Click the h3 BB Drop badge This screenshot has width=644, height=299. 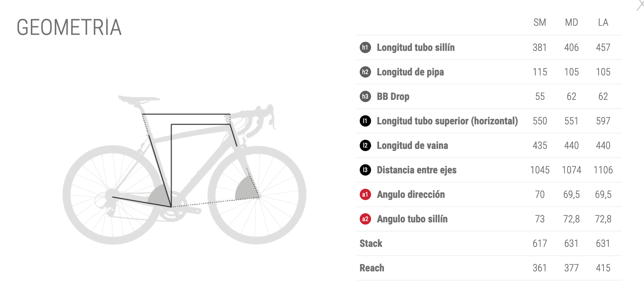(365, 96)
